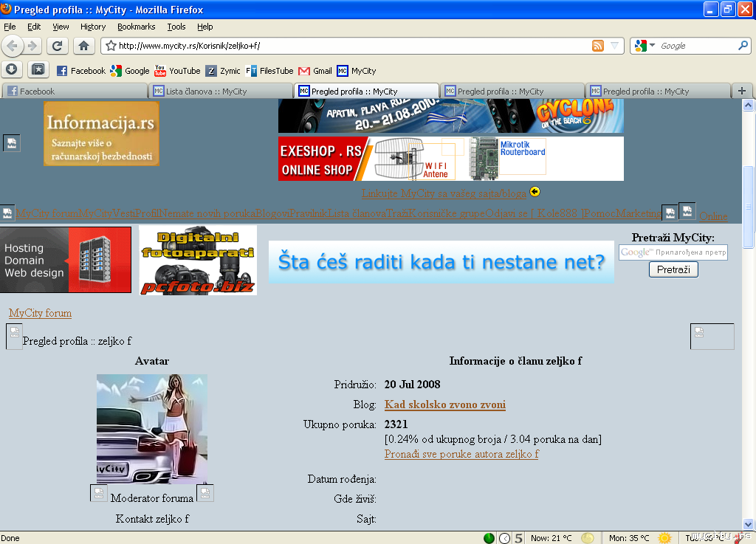The width and height of the screenshot is (756, 544).
Task: Open the Online link in navigation bar
Action: click(x=713, y=216)
